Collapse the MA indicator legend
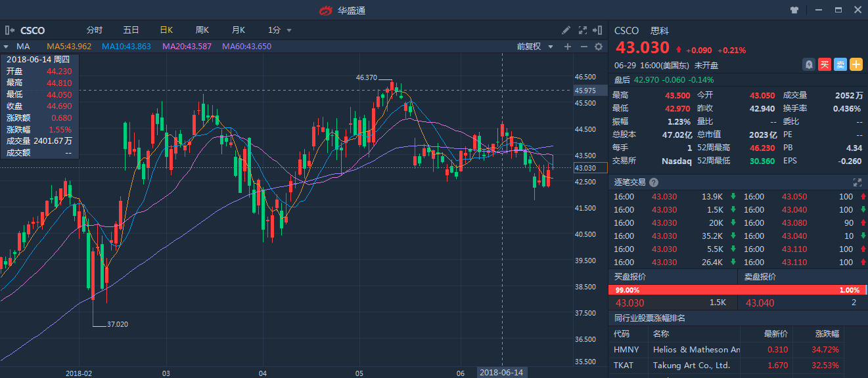This screenshot has height=378, width=868. (x=6, y=47)
